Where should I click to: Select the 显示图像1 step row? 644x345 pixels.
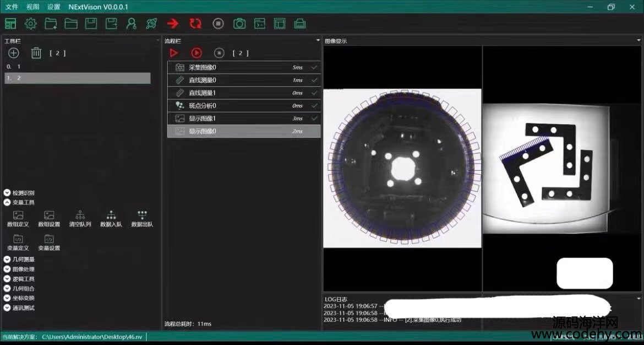[x=244, y=118]
